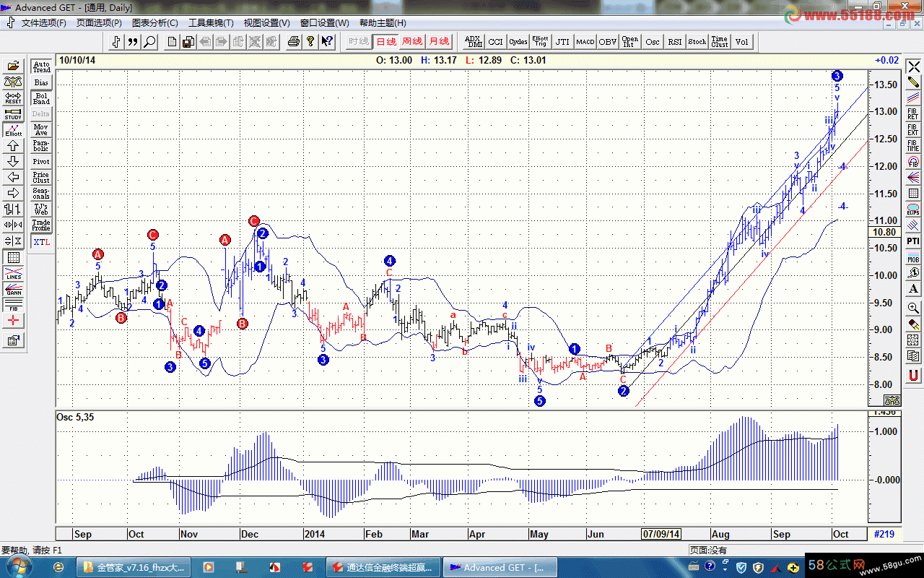Viewport: 924px width, 578px height.
Task: Select the FIB TIME tool on right
Action: coord(913,146)
